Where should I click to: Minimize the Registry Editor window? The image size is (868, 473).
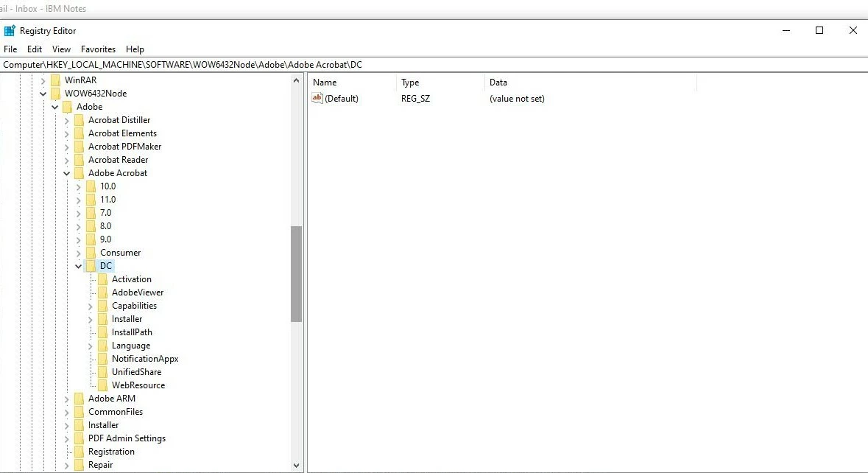click(x=786, y=30)
